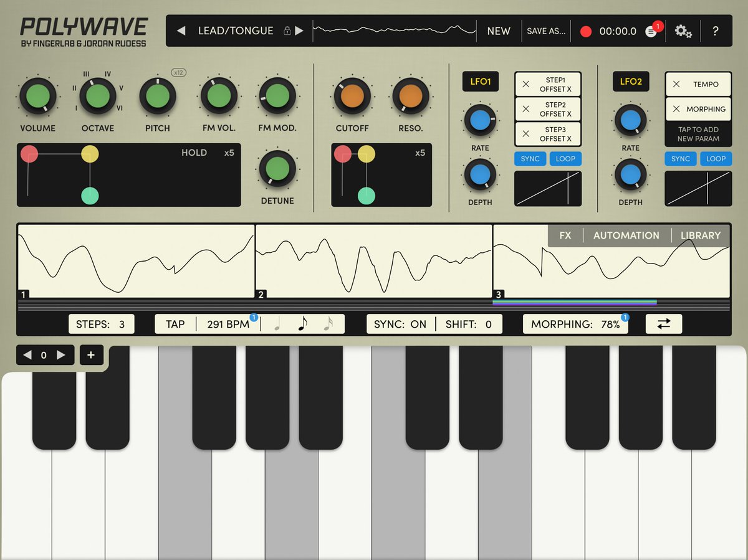Viewport: 748px width, 560px height.
Task: Open the 291 BPM tempo field
Action: click(x=228, y=324)
